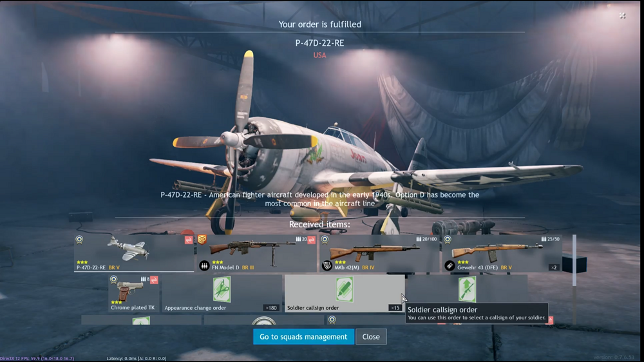Click the red swap icon on Chrome plated TK
This screenshot has width=644, height=362.
(x=154, y=280)
